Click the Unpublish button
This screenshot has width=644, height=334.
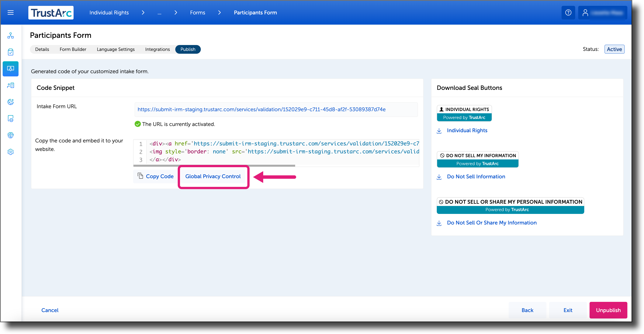tap(608, 310)
